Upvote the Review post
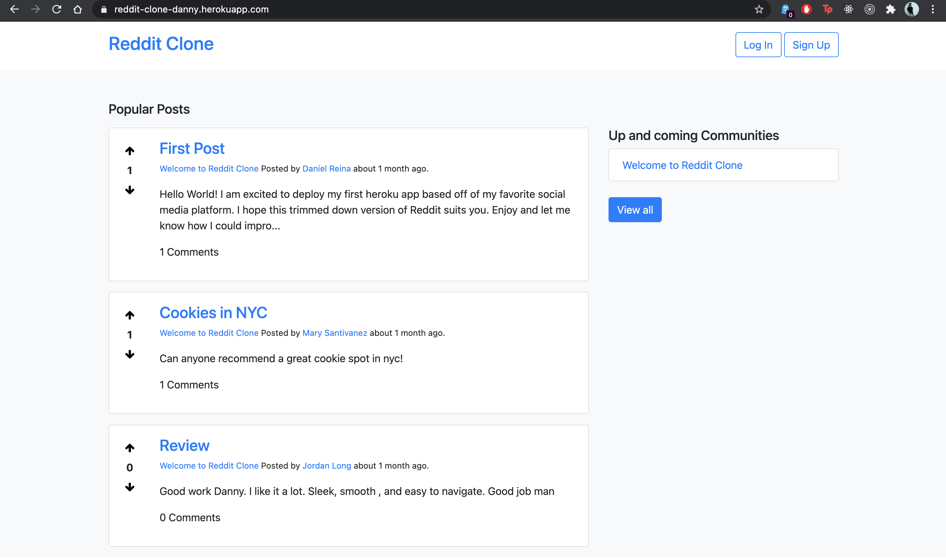This screenshot has height=560, width=946. point(130,448)
